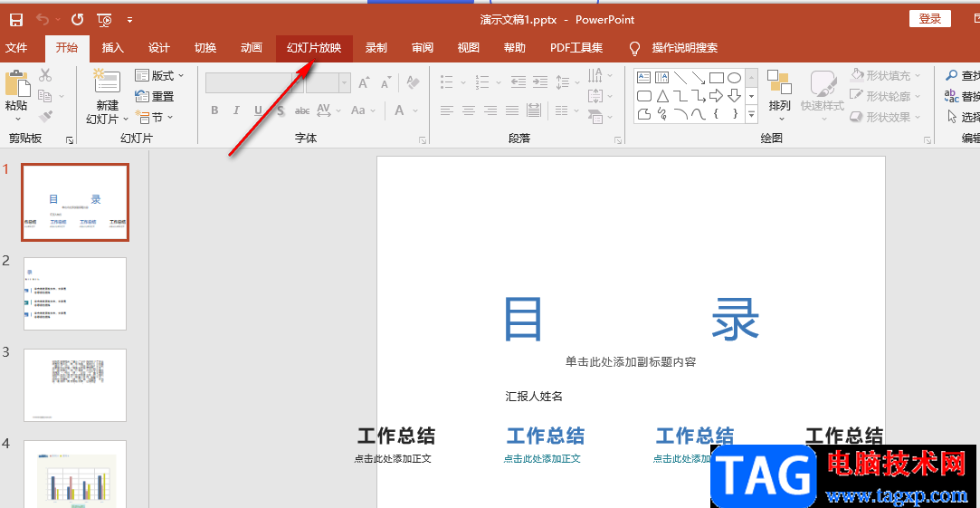
Task: Toggle Align Right paragraph alignment
Action: (x=490, y=110)
